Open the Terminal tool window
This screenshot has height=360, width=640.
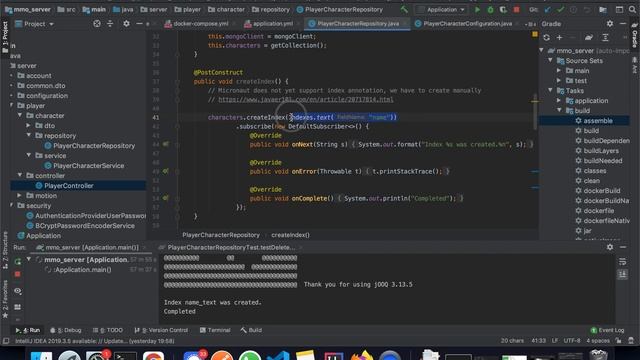[215, 330]
